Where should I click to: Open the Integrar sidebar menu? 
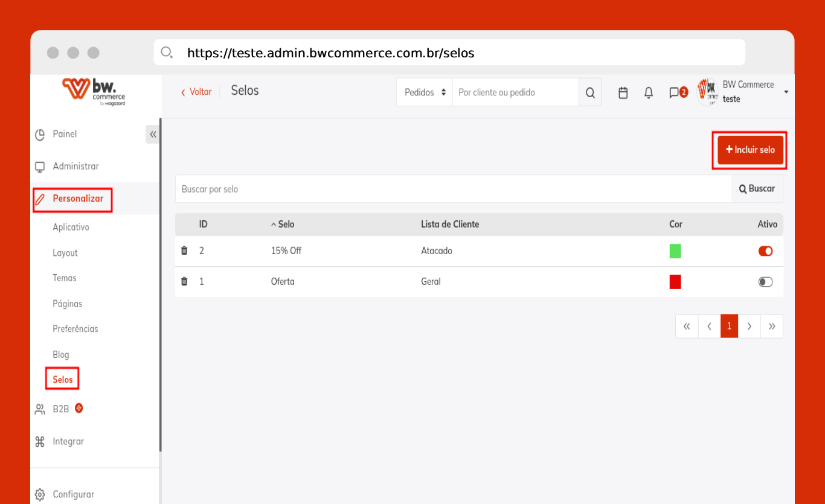pos(68,441)
